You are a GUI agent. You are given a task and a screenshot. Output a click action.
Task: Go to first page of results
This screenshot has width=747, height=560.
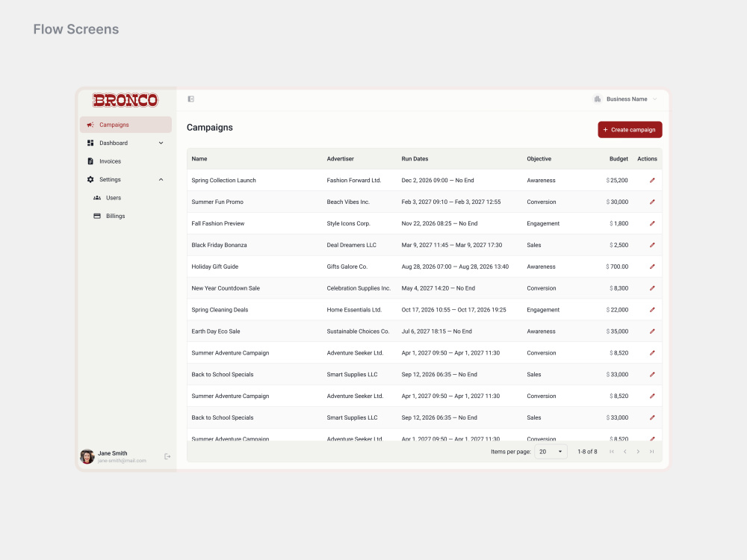coord(612,452)
